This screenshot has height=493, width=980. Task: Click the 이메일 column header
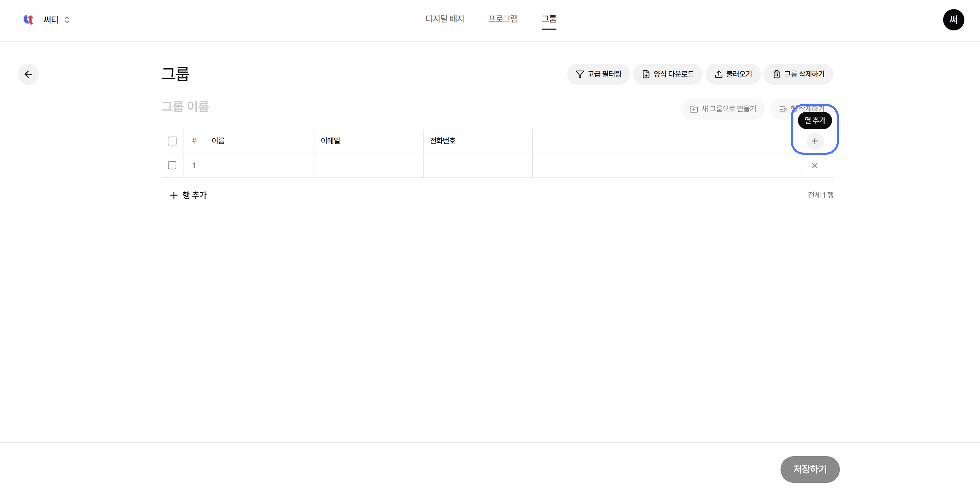pyautogui.click(x=369, y=141)
